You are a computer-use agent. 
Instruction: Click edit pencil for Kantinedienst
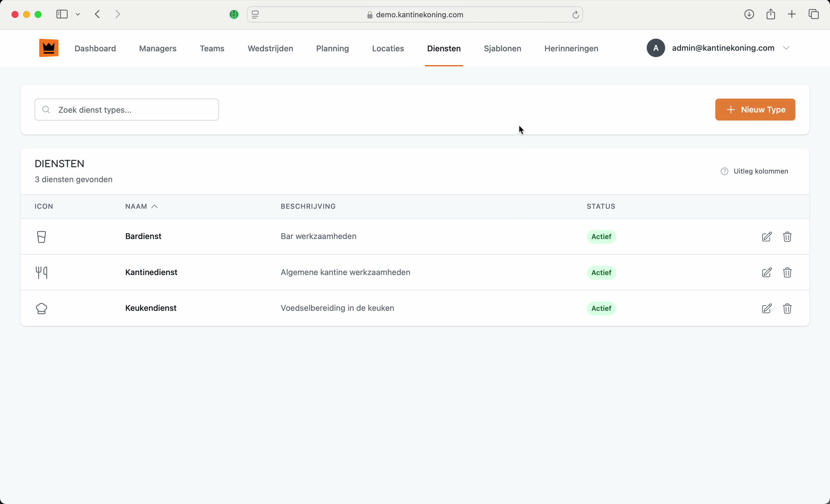pos(766,272)
